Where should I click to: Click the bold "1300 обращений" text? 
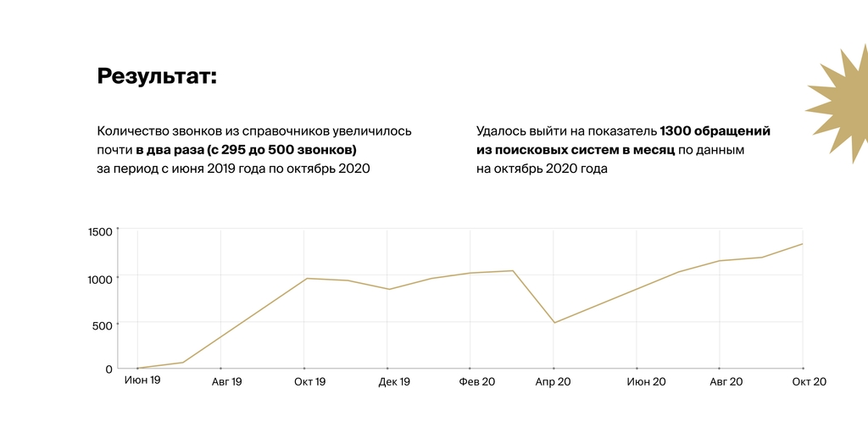click(715, 131)
